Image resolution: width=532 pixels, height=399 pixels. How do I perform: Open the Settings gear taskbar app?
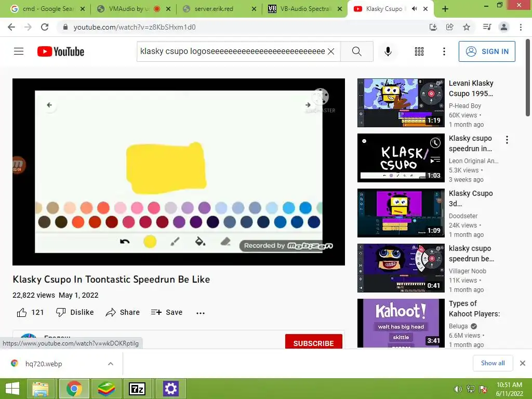(x=170, y=389)
